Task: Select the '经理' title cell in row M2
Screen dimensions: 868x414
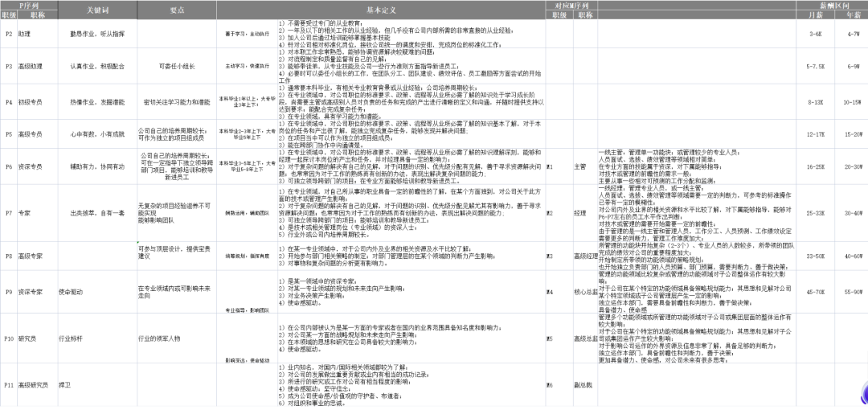Action: pos(585,212)
